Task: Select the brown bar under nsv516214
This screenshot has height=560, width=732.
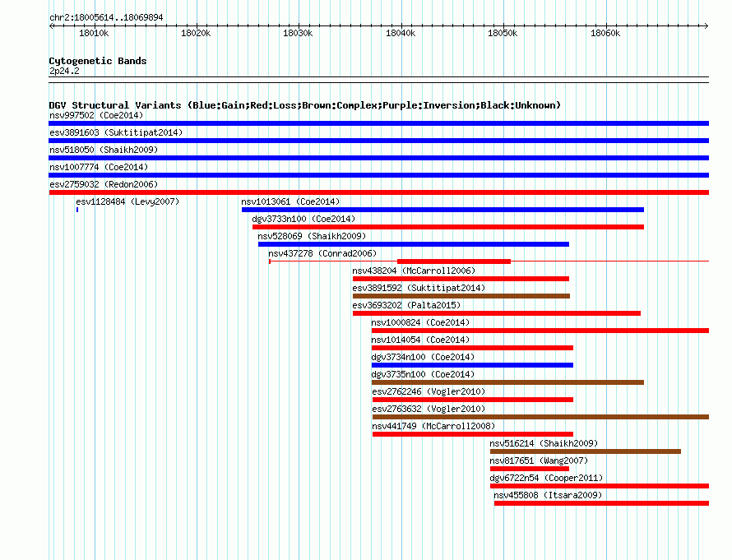Action: [x=586, y=451]
